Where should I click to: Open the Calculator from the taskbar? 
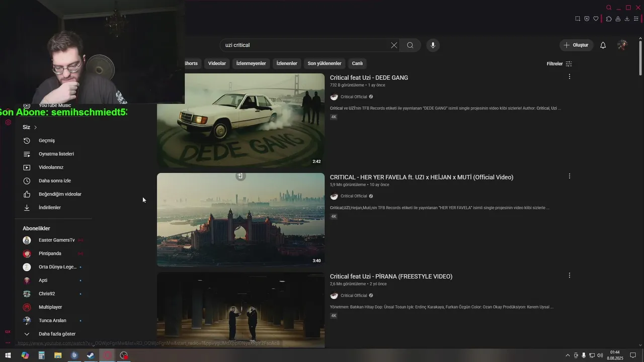tap(41, 355)
